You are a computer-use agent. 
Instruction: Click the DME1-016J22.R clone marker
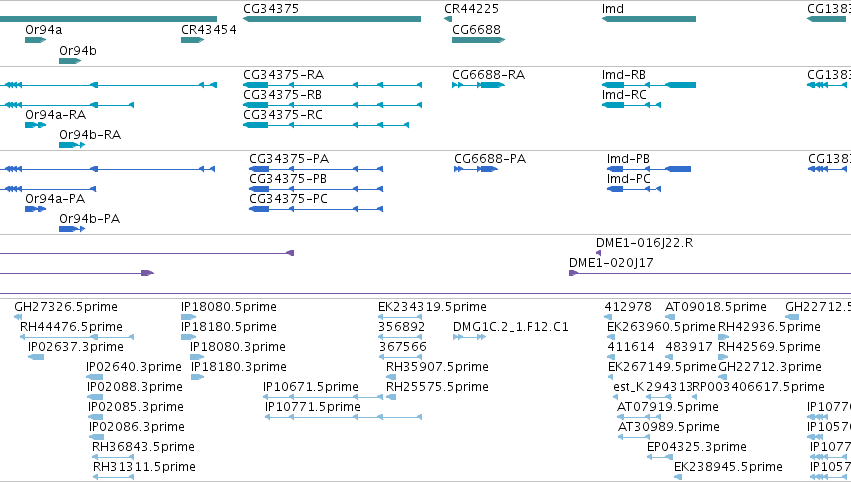click(x=598, y=253)
